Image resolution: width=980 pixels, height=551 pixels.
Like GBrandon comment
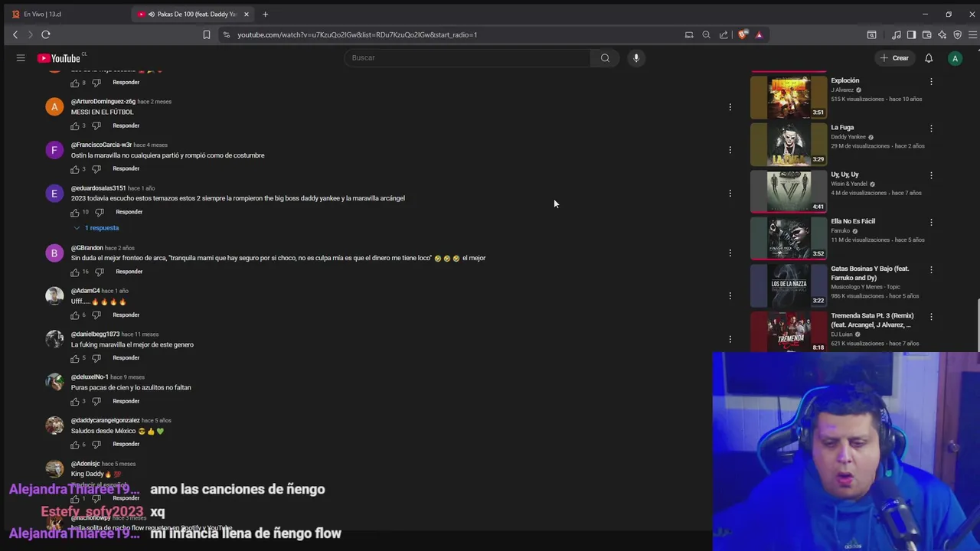75,272
